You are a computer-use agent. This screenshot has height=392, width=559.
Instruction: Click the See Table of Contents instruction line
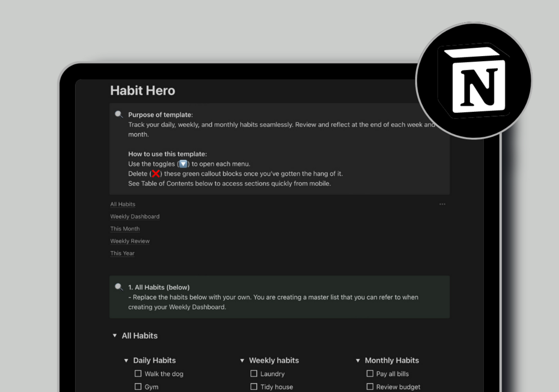[x=230, y=183]
